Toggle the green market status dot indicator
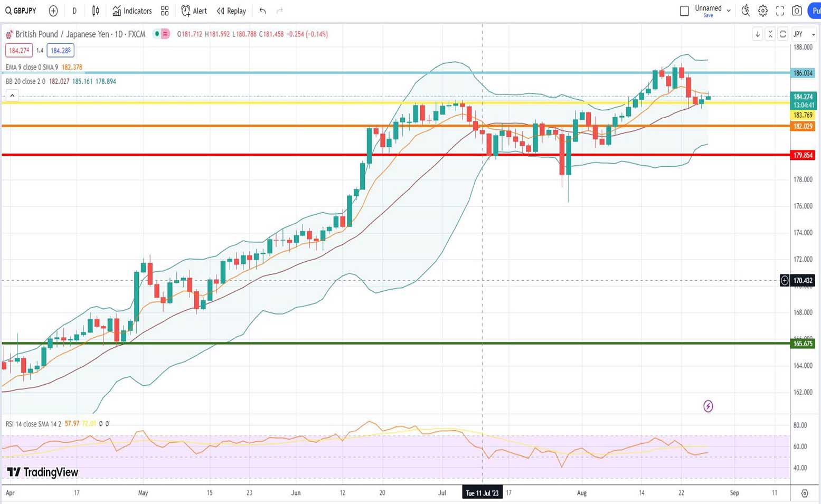Image resolution: width=821 pixels, height=504 pixels. tap(157, 34)
